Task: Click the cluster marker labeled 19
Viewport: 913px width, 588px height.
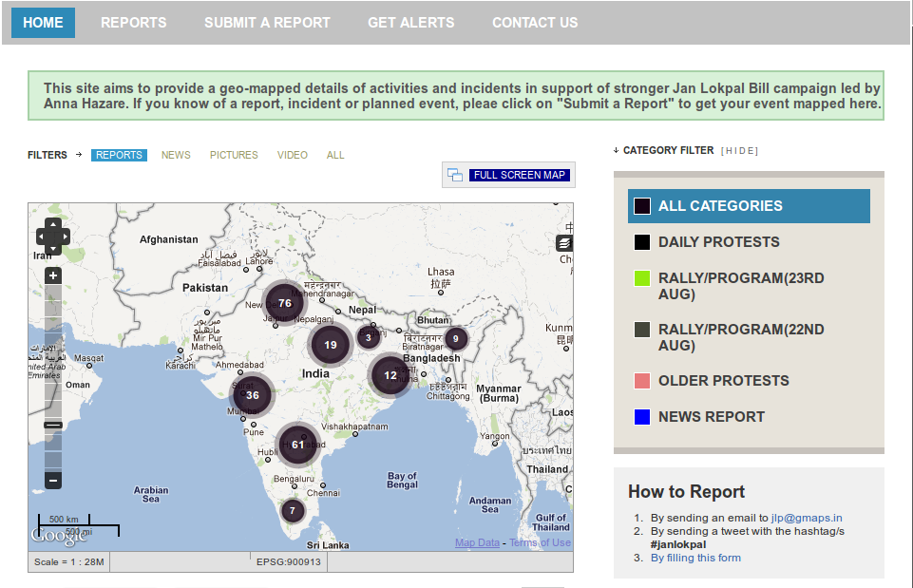Action: click(x=331, y=345)
